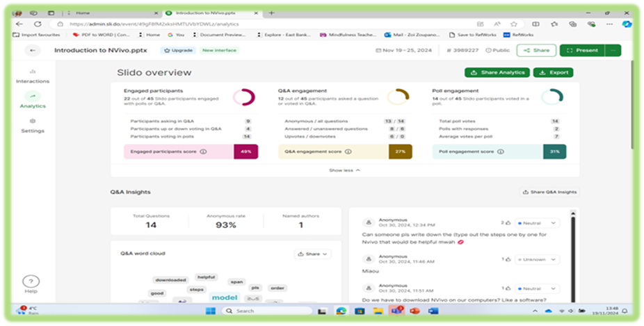644x326 pixels.
Task: Open the Mindfulness Teache... bookmark
Action: point(348,35)
